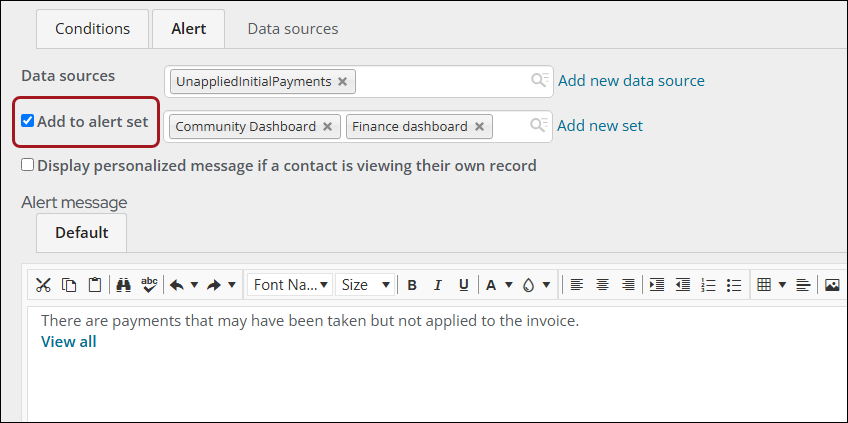
Task: Open the insert table dropdown arrow
Action: [782, 285]
